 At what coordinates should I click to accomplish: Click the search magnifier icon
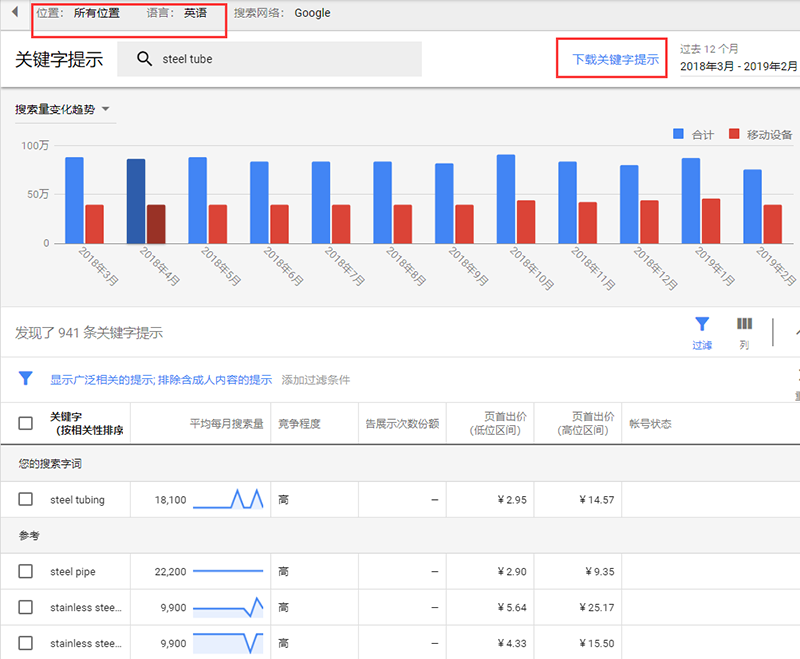145,59
